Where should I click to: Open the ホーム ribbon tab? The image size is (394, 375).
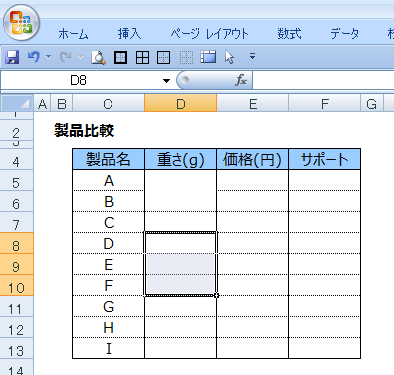pos(73,34)
